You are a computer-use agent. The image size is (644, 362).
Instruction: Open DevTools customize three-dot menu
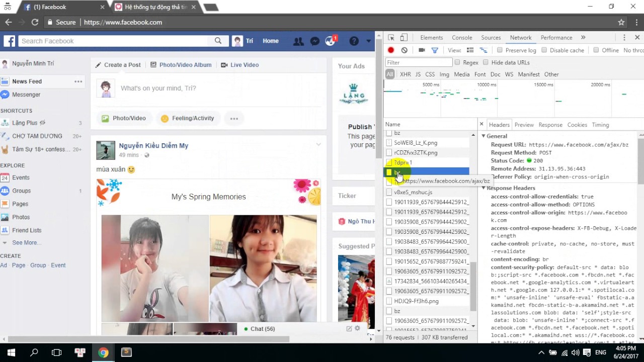click(624, 38)
